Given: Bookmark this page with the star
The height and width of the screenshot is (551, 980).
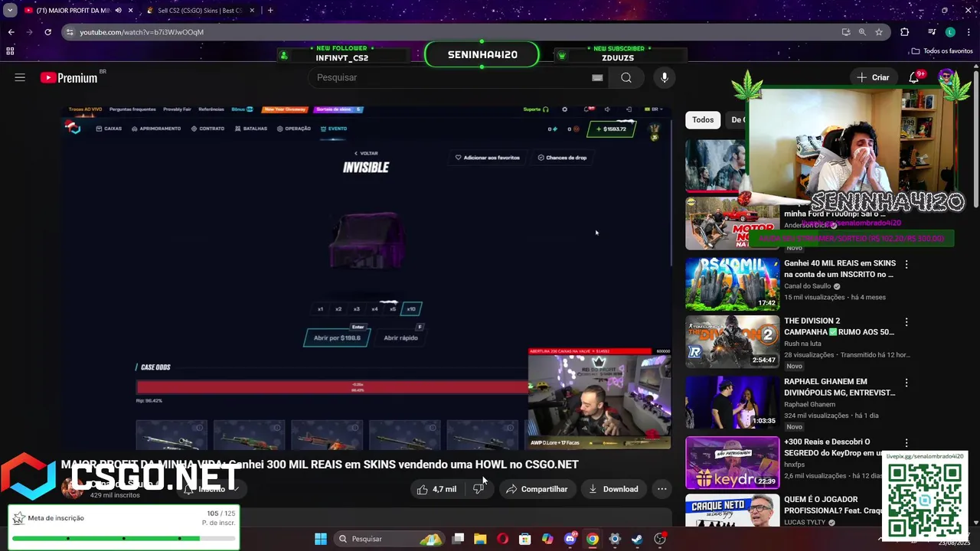Looking at the screenshot, I should click(879, 32).
